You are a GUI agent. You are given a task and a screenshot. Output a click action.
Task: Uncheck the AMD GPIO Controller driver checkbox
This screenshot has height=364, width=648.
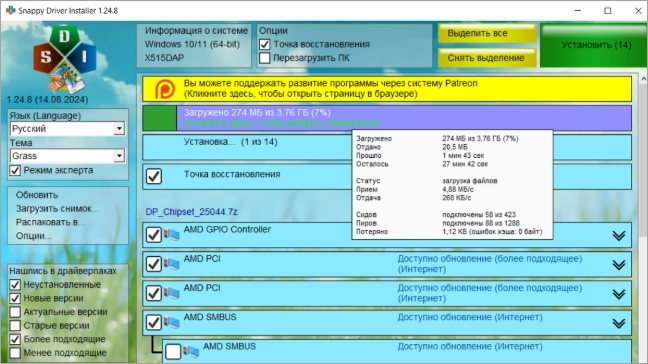(x=154, y=235)
